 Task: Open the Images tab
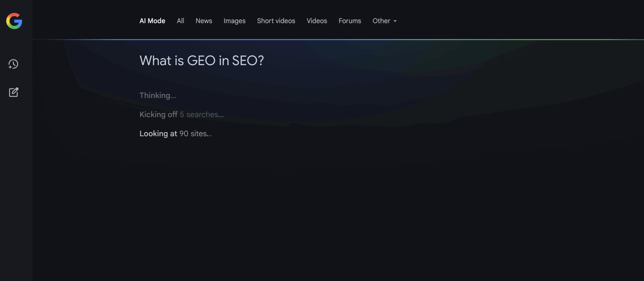tap(234, 21)
